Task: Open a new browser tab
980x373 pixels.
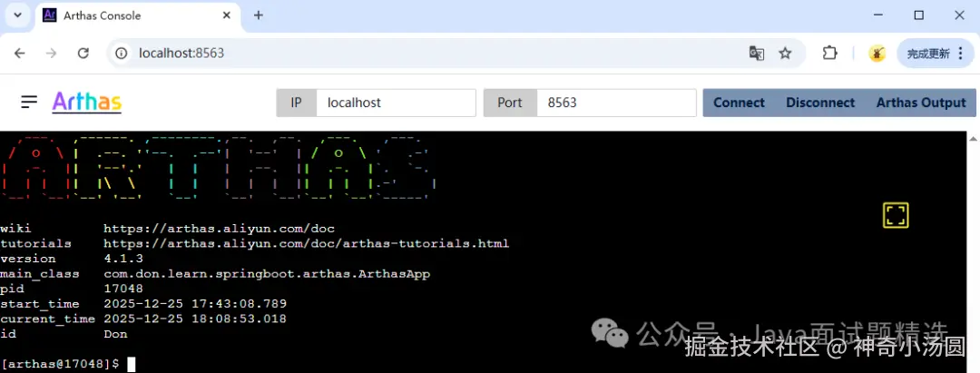Action: (258, 15)
